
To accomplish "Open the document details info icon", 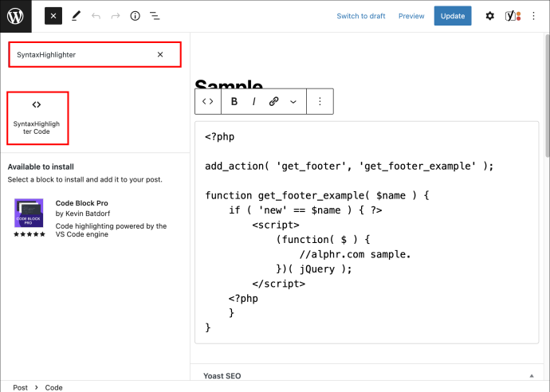I will [x=135, y=16].
